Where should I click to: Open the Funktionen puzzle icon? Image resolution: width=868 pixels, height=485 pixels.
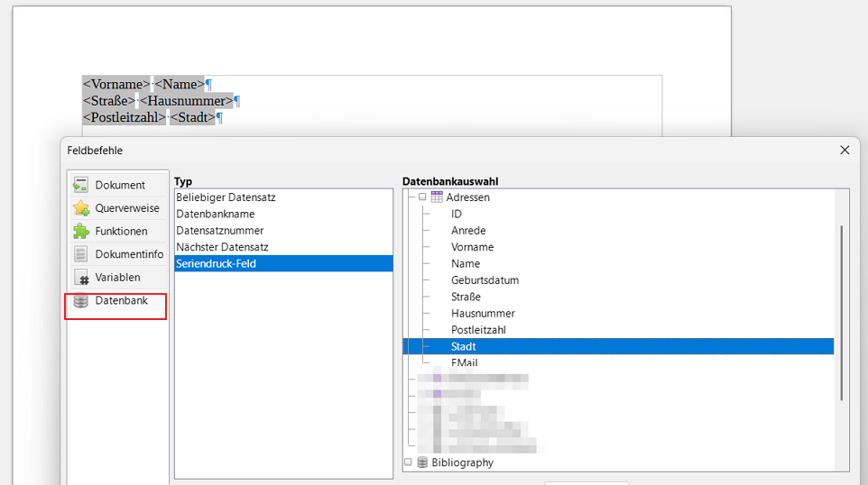(81, 232)
